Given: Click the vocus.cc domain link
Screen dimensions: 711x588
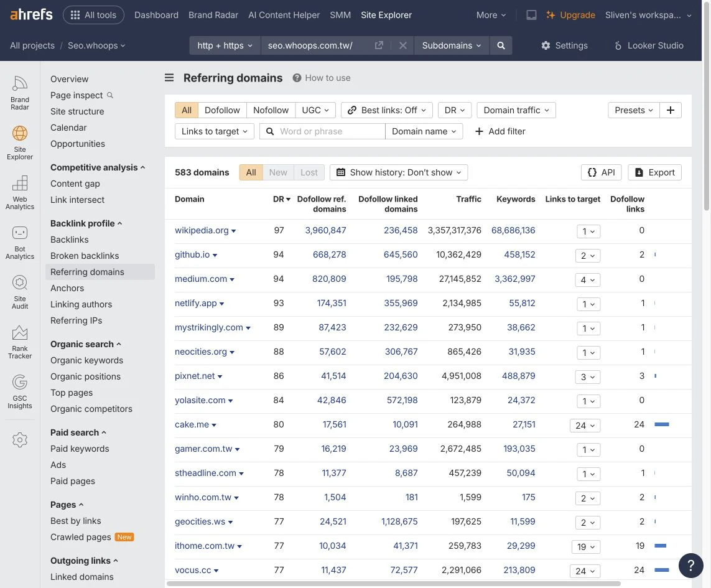Looking at the screenshot, I should pos(193,570).
